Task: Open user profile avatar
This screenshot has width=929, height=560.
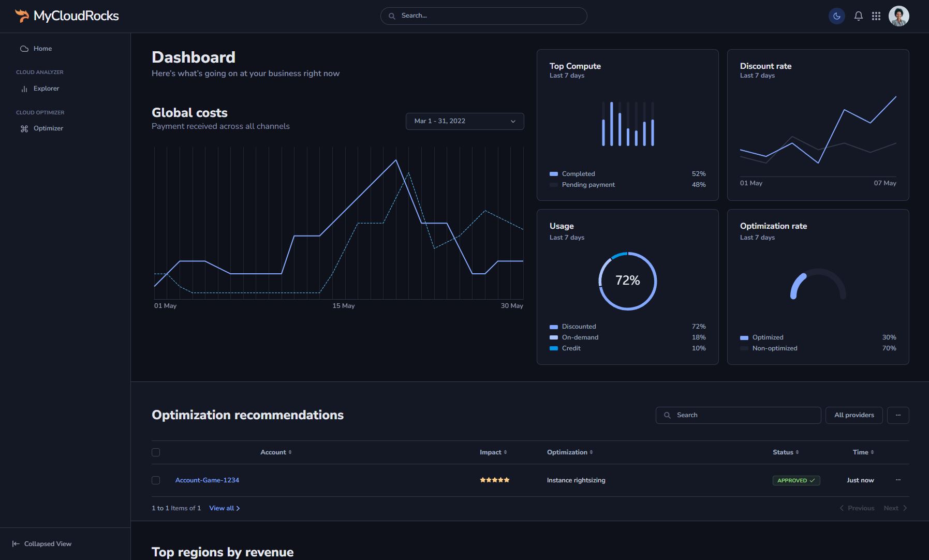Action: (899, 16)
